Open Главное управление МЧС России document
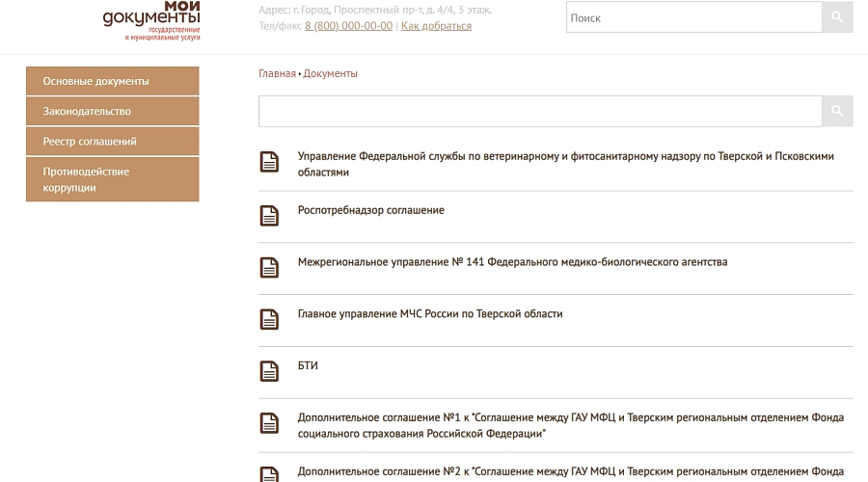868x482 pixels. click(430, 313)
